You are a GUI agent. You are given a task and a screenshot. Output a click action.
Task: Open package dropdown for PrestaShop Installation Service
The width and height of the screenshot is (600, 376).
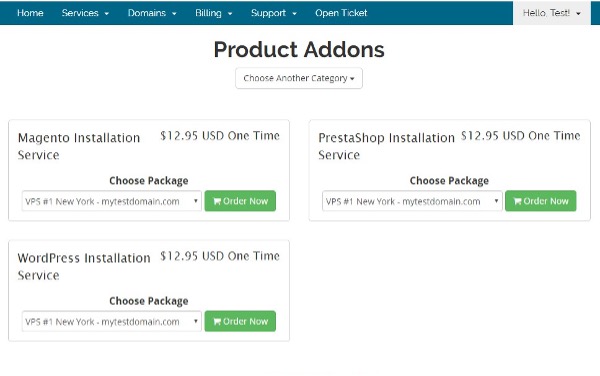(x=412, y=201)
